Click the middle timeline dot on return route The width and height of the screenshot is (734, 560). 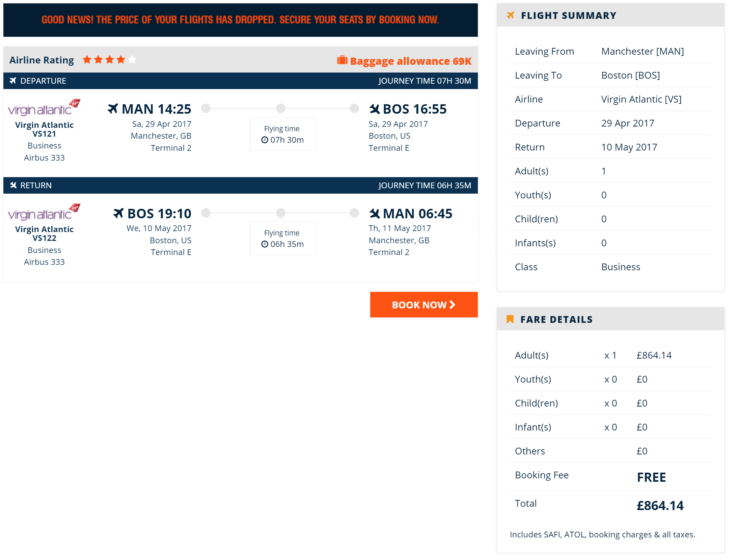point(281,213)
